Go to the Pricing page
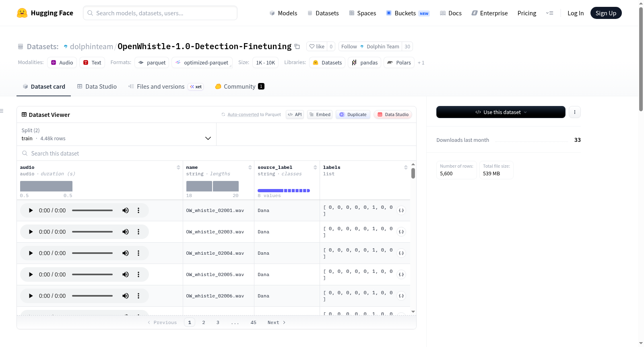Screen dimensions: 644x347 tap(527, 13)
